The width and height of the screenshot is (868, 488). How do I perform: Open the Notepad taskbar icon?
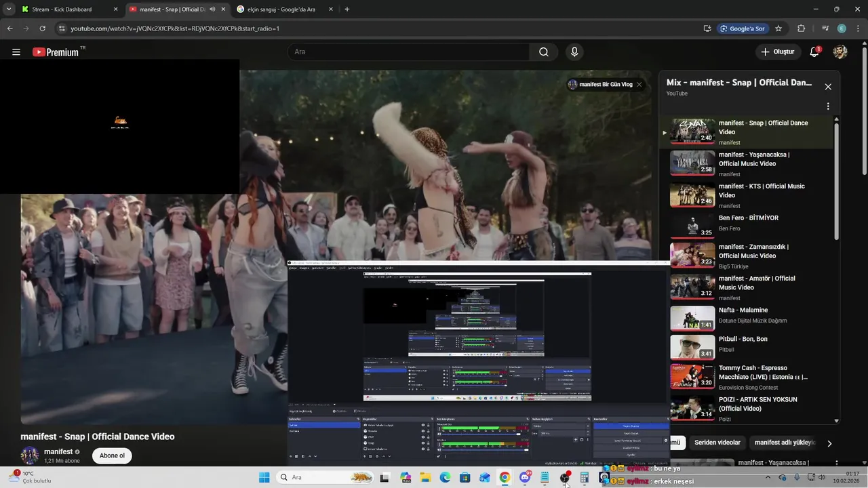pyautogui.click(x=545, y=477)
